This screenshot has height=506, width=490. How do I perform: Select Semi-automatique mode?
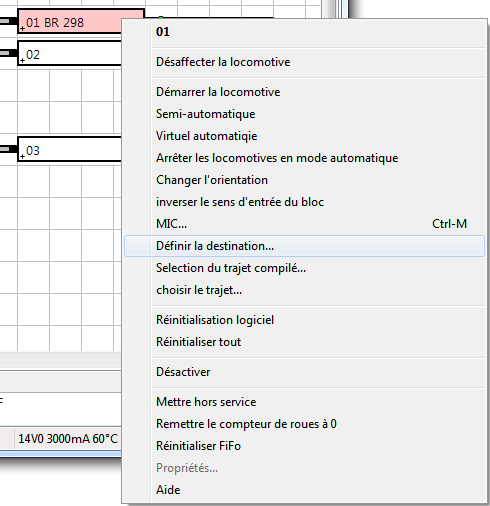[x=304, y=114]
